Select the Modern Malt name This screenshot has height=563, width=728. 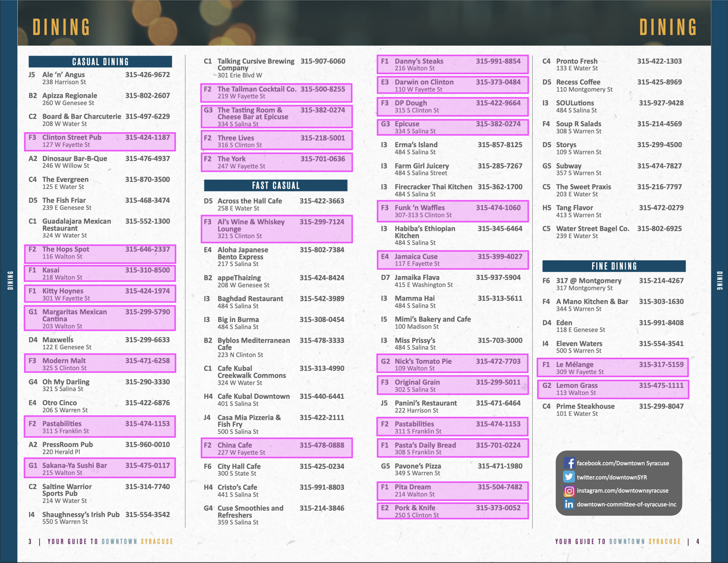pyautogui.click(x=64, y=361)
